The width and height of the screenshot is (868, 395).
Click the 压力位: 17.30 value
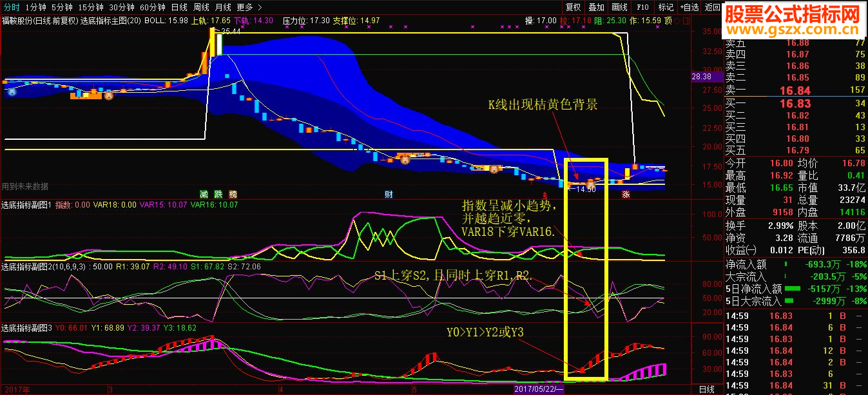[306, 21]
